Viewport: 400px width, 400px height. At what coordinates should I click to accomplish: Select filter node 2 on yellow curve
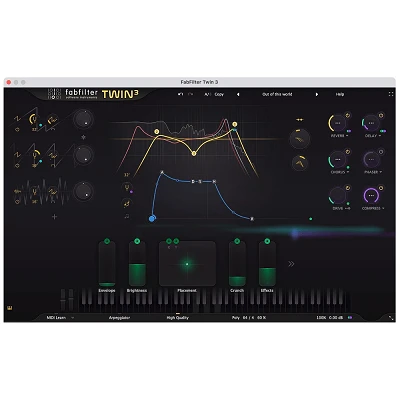click(x=157, y=132)
